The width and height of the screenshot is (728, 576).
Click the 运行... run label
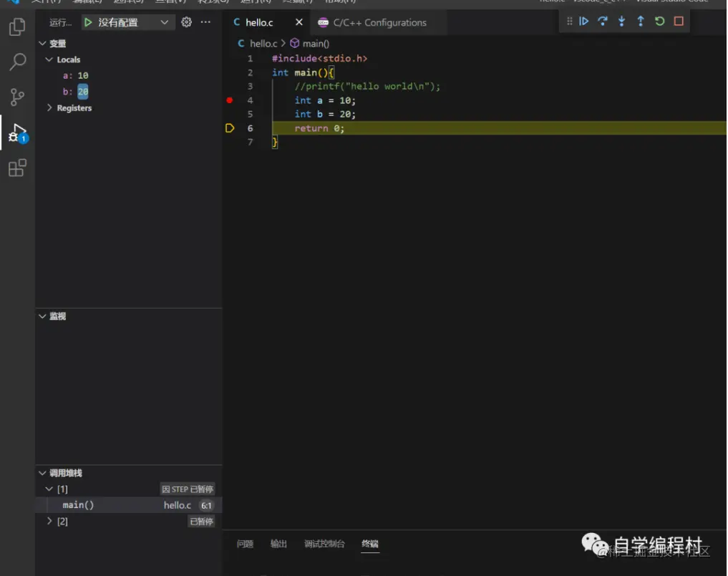[x=61, y=22]
